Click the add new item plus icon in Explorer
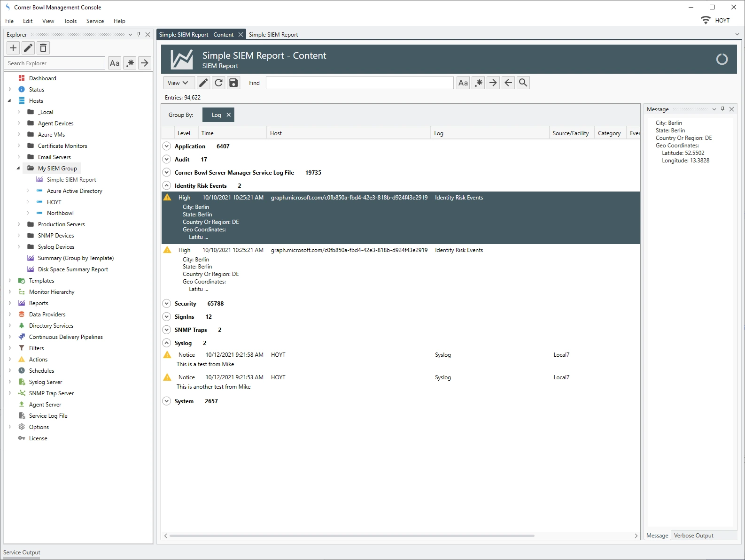The height and width of the screenshot is (560, 745). pyautogui.click(x=13, y=48)
